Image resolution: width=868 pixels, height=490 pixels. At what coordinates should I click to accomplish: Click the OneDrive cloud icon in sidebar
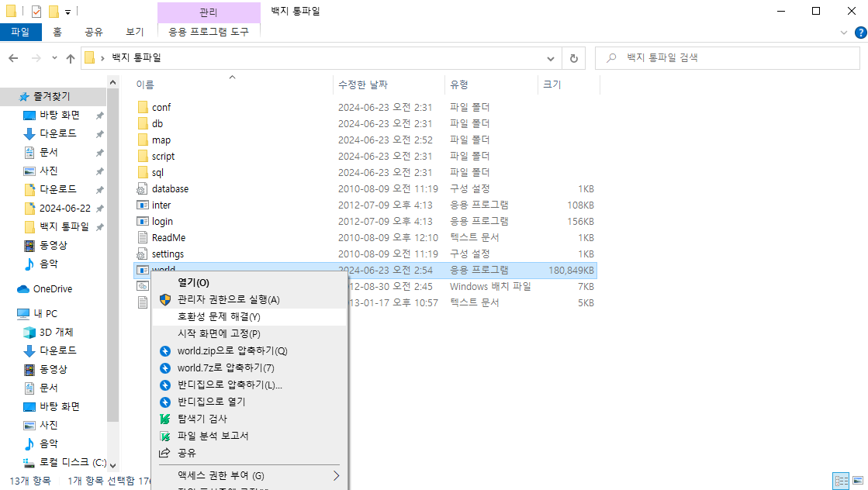[x=22, y=288]
